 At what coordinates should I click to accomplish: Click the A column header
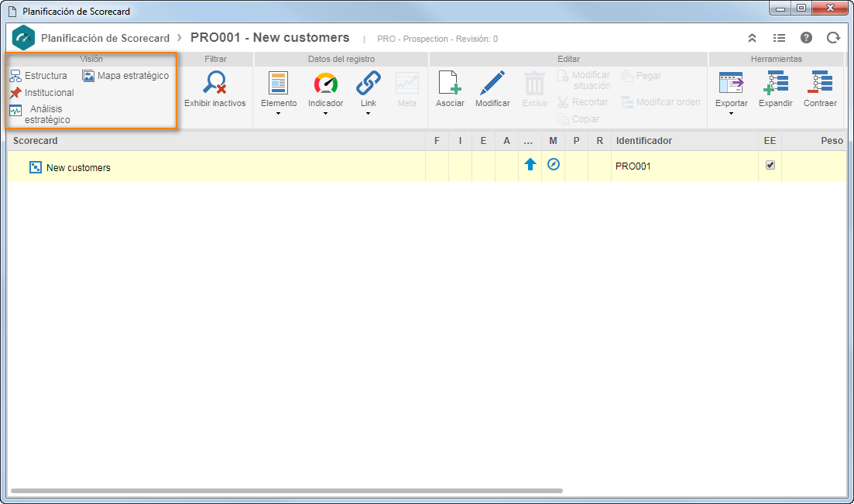[x=506, y=141]
